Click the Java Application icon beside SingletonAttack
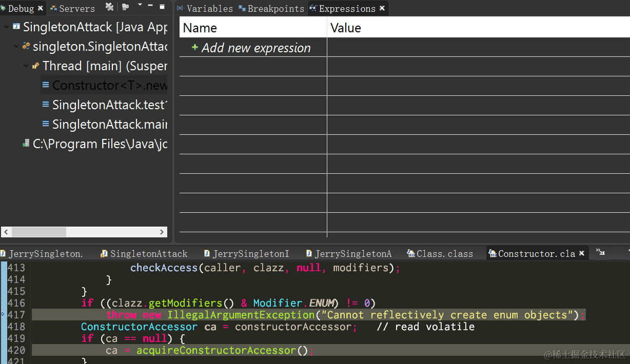630x364 pixels. (15, 27)
